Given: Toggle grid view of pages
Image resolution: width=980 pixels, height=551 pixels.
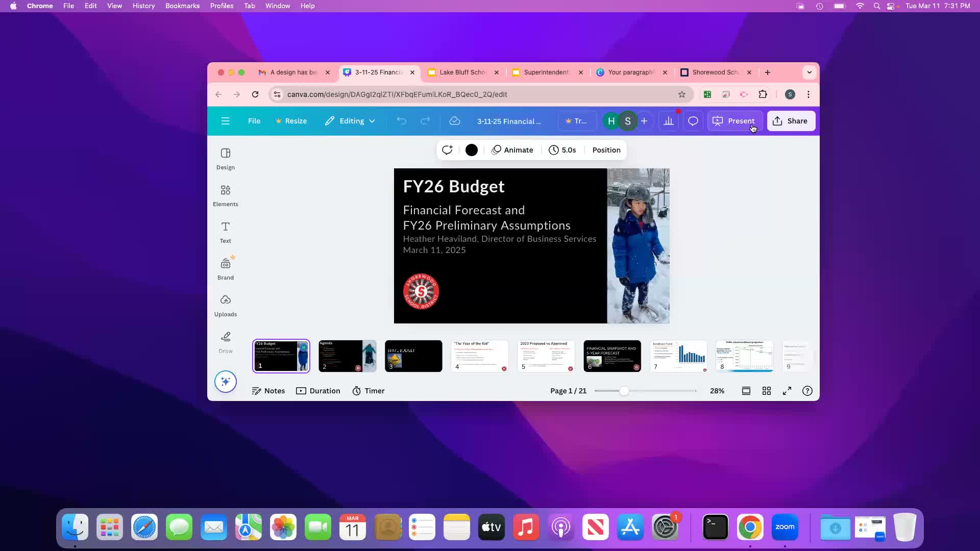Looking at the screenshot, I should [766, 391].
